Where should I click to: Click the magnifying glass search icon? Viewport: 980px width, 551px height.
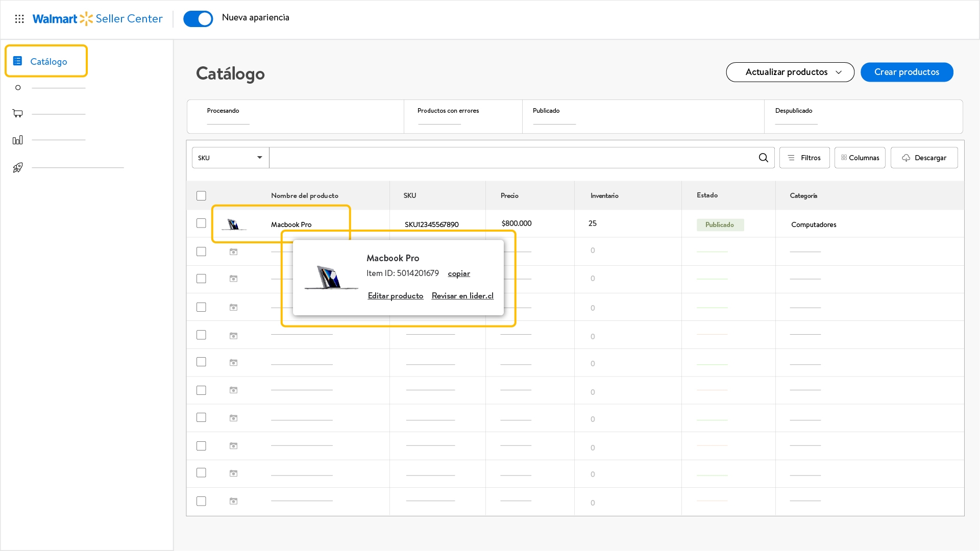[x=764, y=158]
